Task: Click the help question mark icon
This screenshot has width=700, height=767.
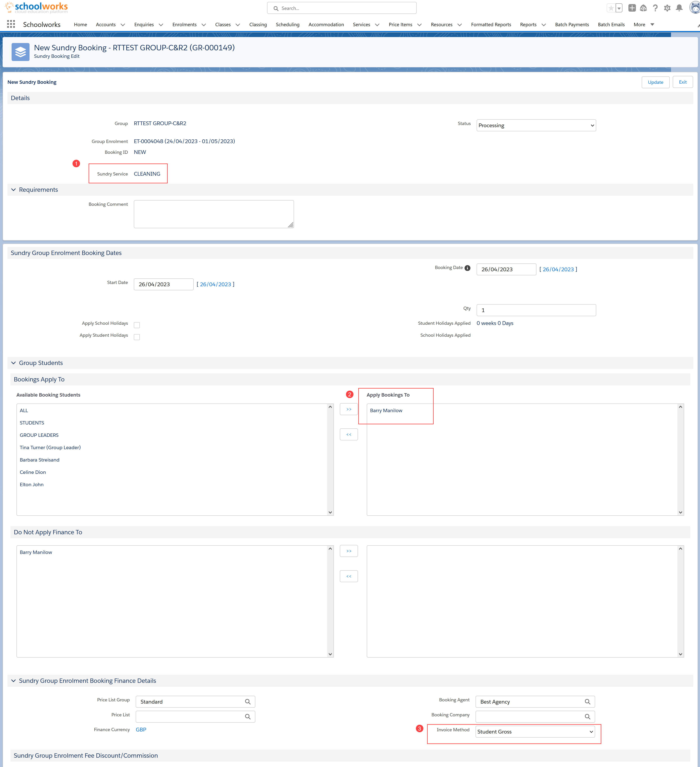Action: (655, 8)
